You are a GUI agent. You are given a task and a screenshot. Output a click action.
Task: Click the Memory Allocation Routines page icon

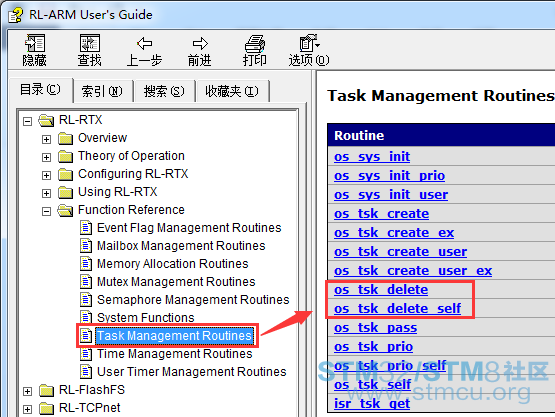point(86,264)
